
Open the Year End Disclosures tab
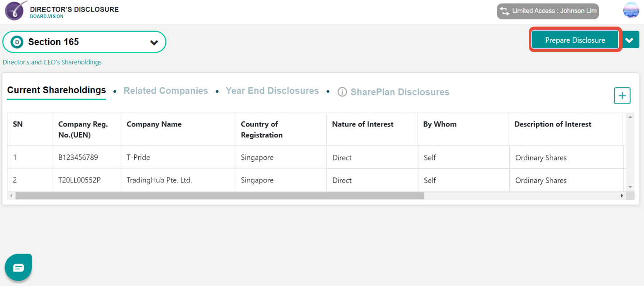(272, 91)
